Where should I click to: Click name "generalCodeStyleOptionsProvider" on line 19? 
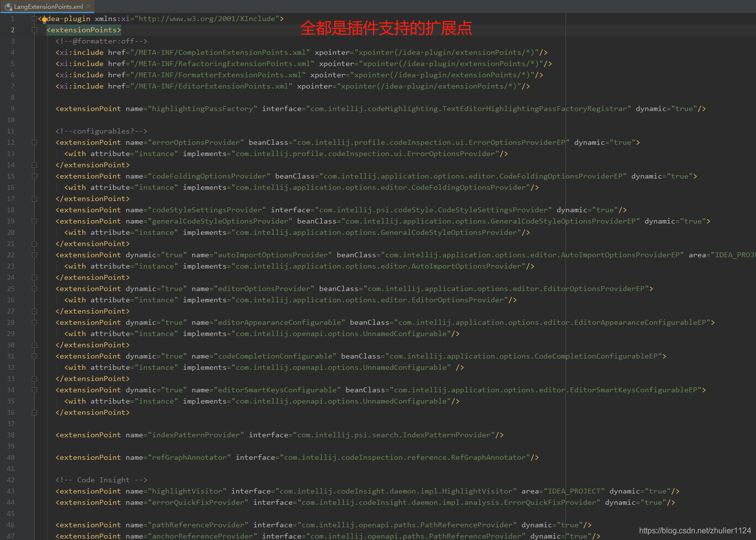point(220,221)
